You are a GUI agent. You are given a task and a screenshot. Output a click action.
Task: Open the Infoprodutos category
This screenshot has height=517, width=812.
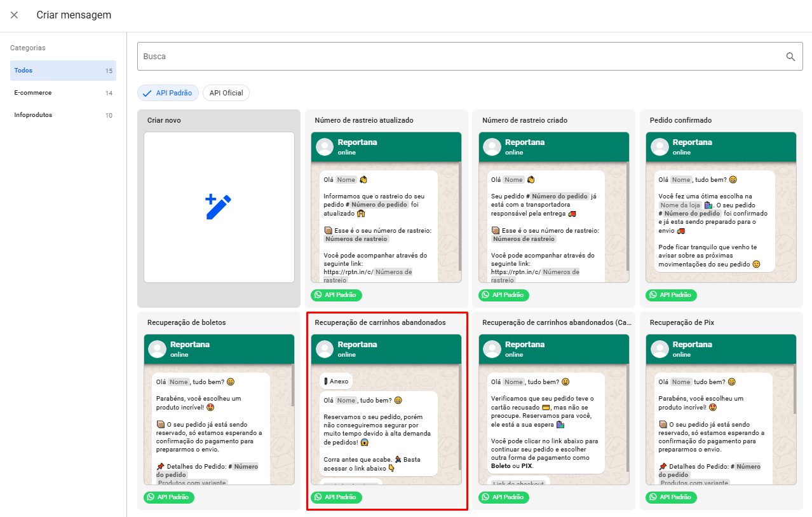(x=63, y=115)
